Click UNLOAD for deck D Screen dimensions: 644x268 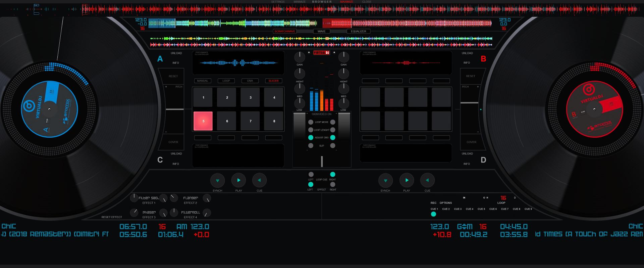click(x=467, y=154)
